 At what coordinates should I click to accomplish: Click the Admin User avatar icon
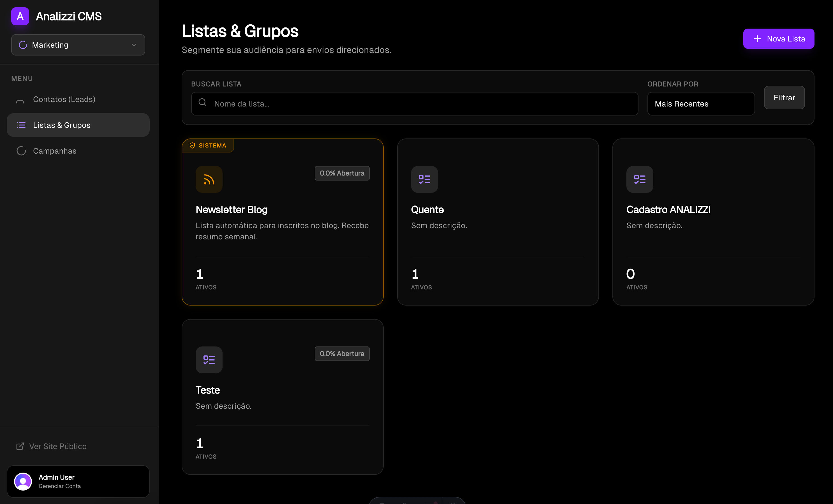tap(23, 481)
